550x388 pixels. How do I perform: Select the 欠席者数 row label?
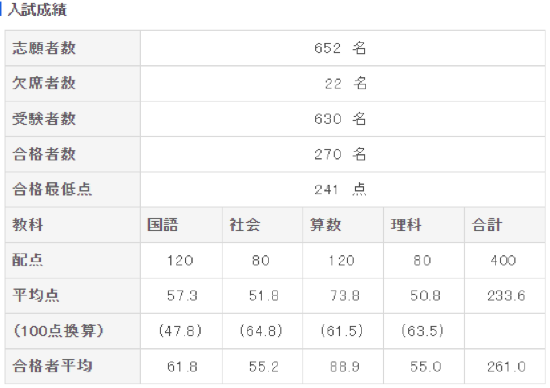pyautogui.click(x=44, y=83)
